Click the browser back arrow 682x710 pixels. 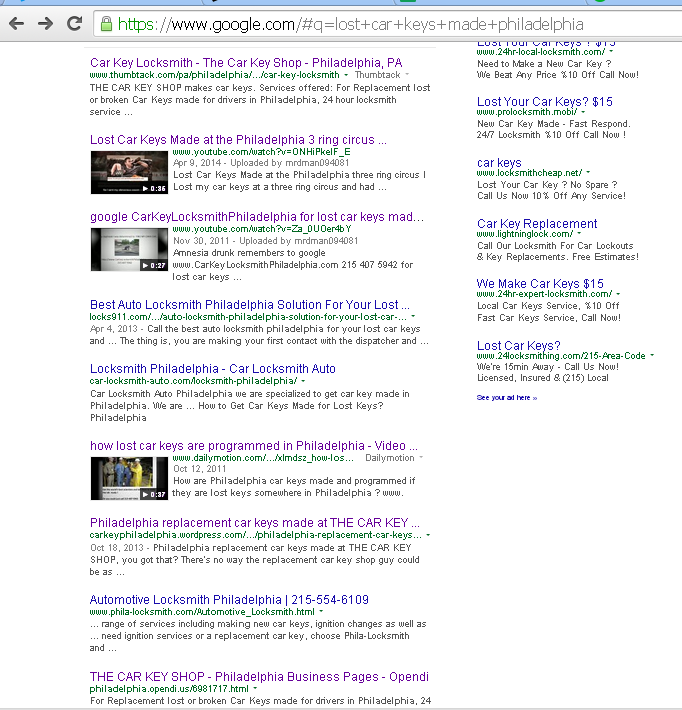pos(17,24)
